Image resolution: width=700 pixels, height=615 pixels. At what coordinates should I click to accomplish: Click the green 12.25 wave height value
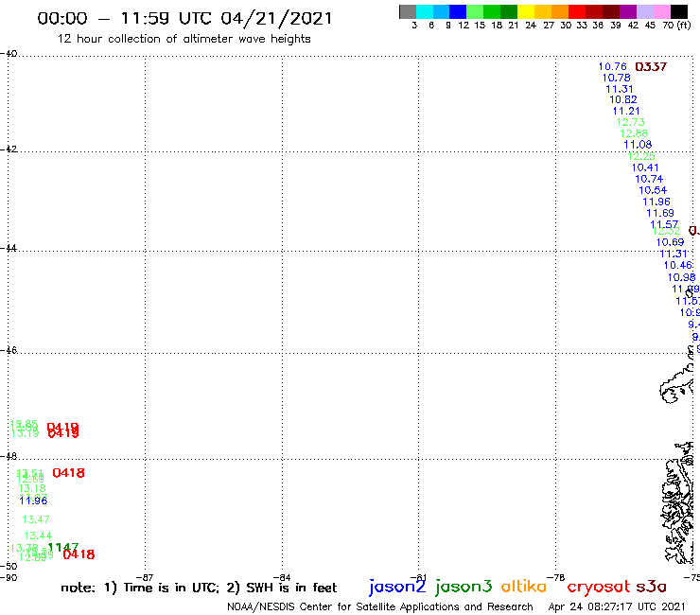point(641,156)
